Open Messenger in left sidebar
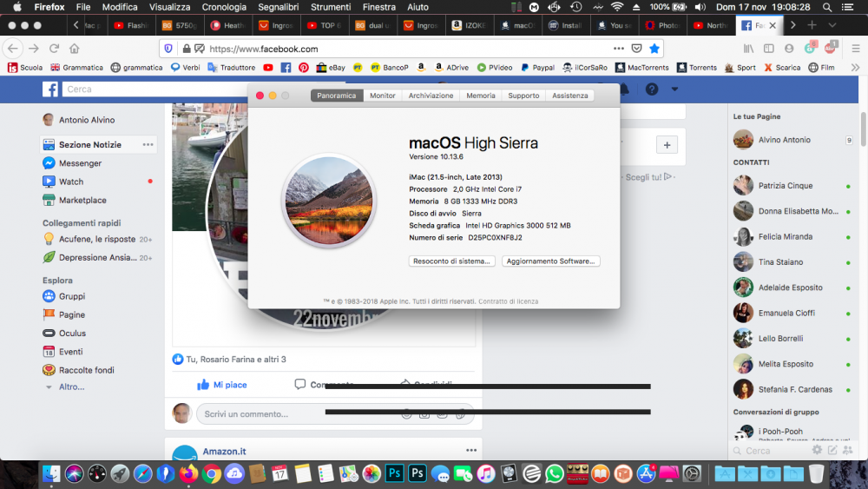868x489 pixels. [72, 163]
